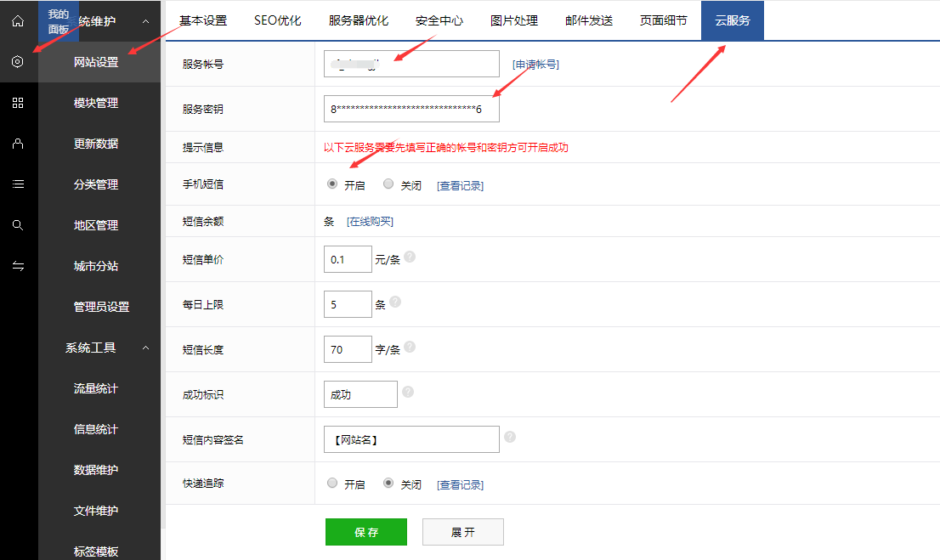Open the 邮件发送 tab
The height and width of the screenshot is (560, 940).
pyautogui.click(x=589, y=20)
